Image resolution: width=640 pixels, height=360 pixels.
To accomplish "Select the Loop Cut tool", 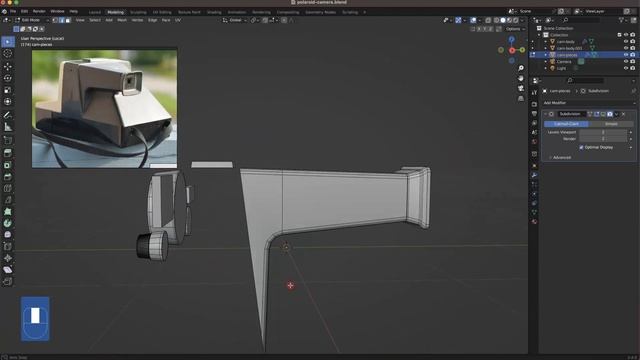I will pyautogui.click(x=8, y=188).
